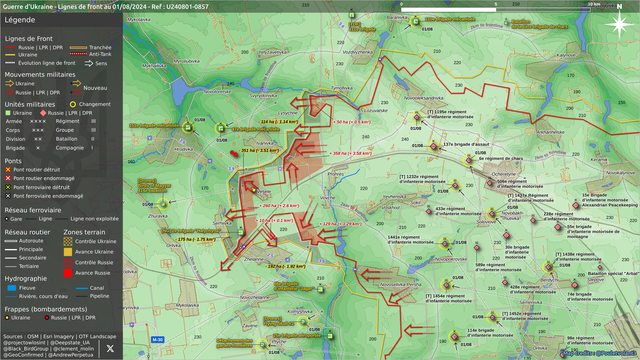
Task: Select the Pont routier endommagé icon
Action: click(8, 178)
